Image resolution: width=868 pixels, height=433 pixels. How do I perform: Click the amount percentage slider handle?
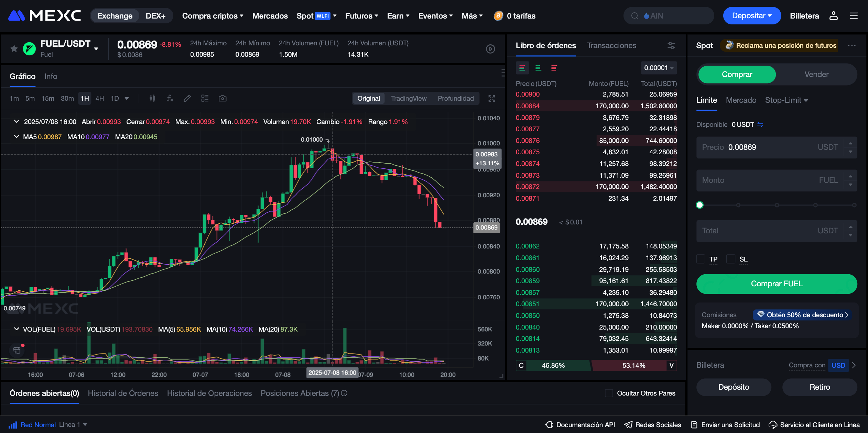[x=699, y=205]
